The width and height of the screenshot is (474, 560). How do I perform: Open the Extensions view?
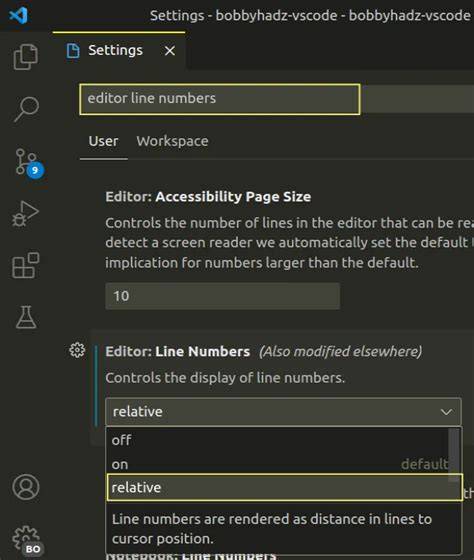(26, 265)
